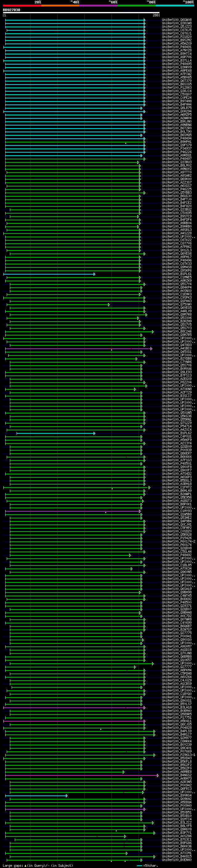The height and width of the screenshot is (868, 197).
Task: Click the hit label UniRef100_C1MNE5
Action: coord(177,277)
